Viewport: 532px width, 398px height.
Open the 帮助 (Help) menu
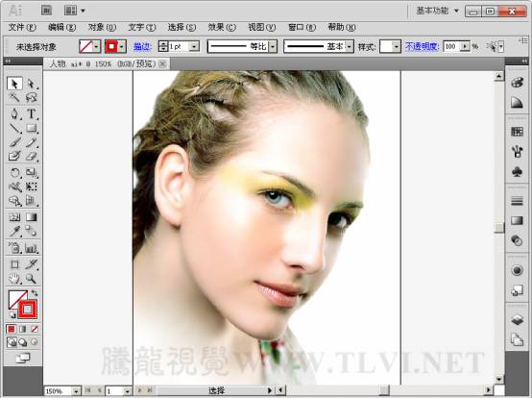coord(342,27)
